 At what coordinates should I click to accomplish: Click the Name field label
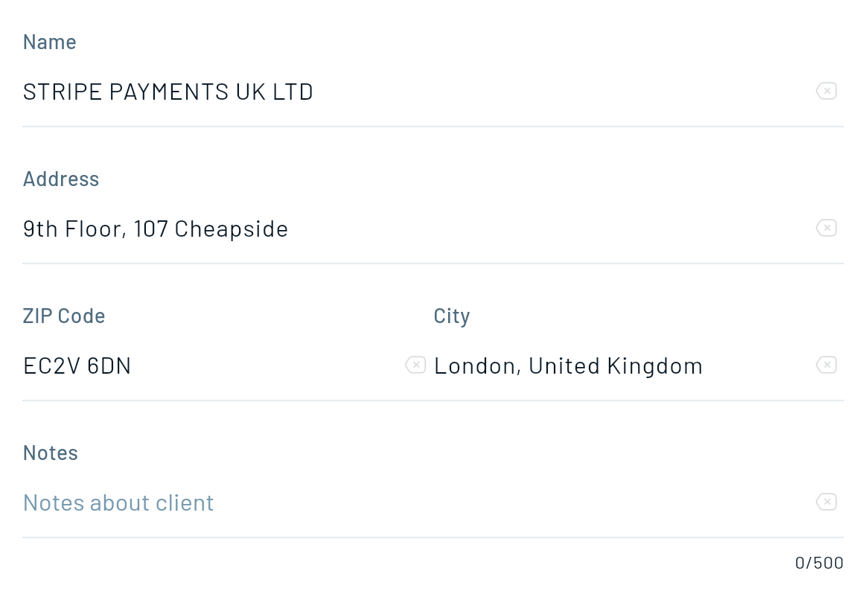coord(50,42)
